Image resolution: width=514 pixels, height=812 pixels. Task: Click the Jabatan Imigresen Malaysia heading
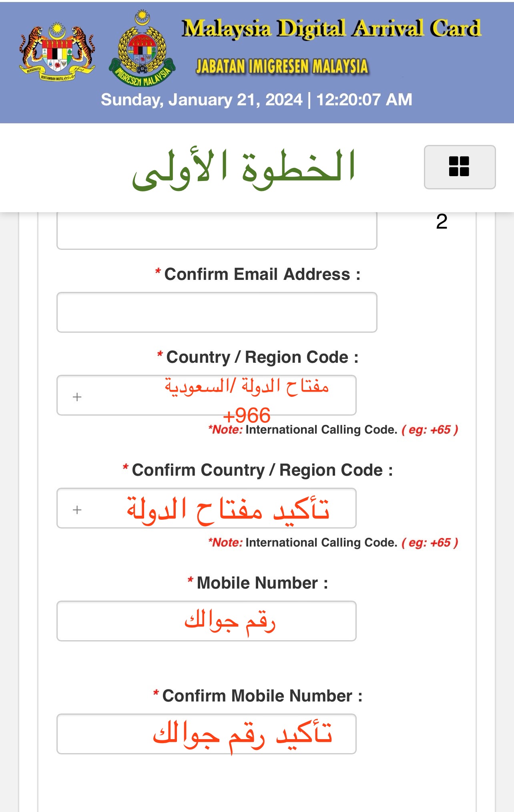282,66
